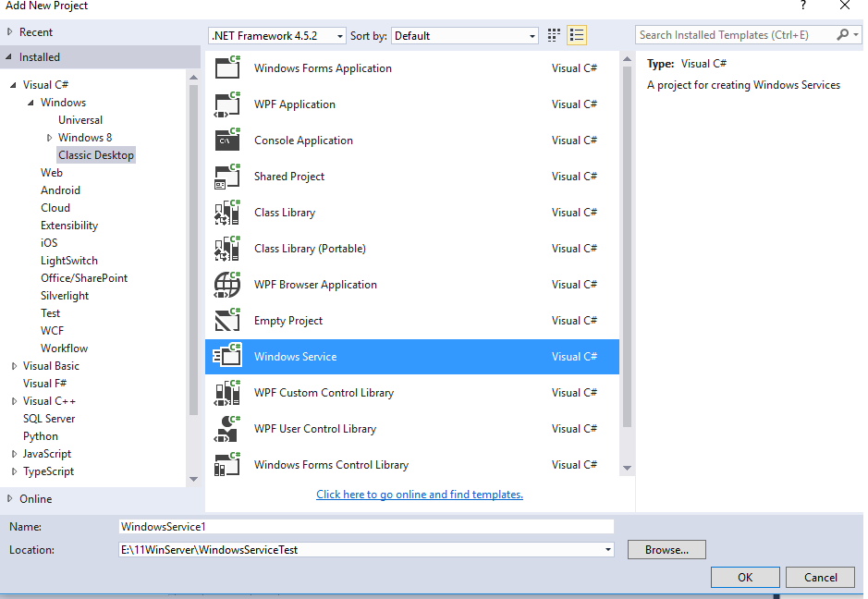Click the Class Library template icon

(227, 212)
